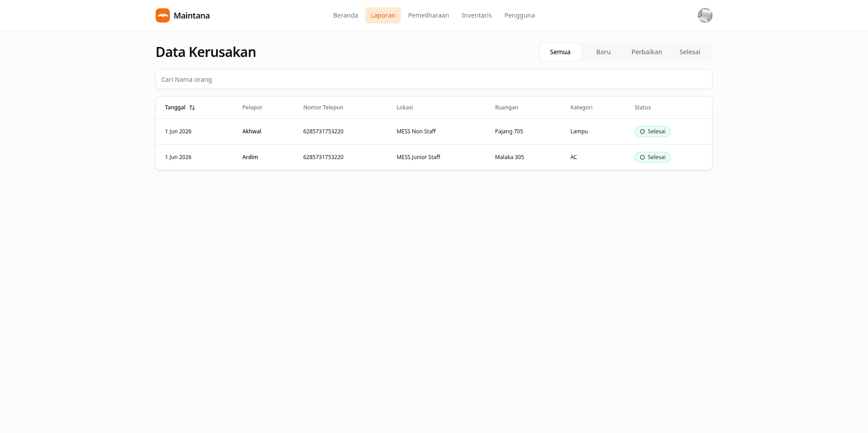The width and height of the screenshot is (868, 433).
Task: Click the Pajang 705 room cell
Action: (x=509, y=132)
